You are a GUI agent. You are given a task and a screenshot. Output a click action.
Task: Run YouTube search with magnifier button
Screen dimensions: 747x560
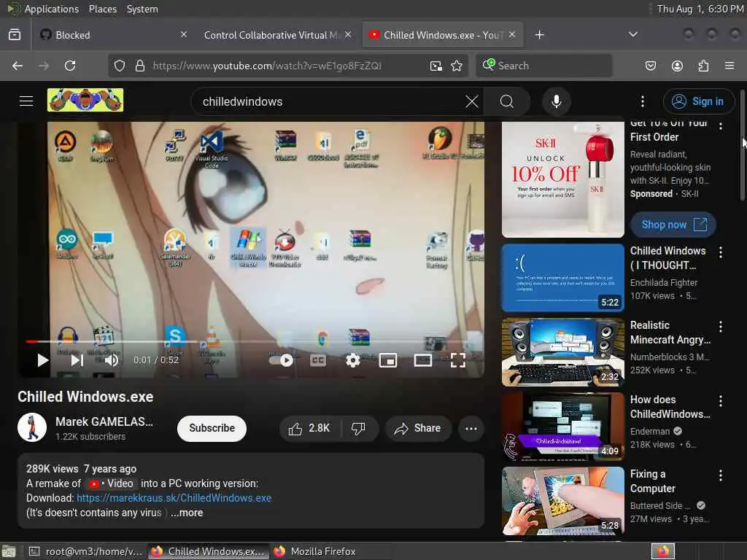click(506, 101)
